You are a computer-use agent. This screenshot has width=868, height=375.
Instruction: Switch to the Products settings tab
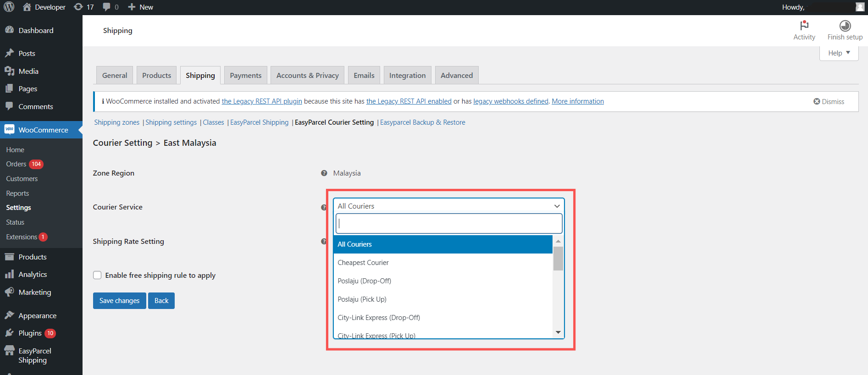click(x=156, y=75)
